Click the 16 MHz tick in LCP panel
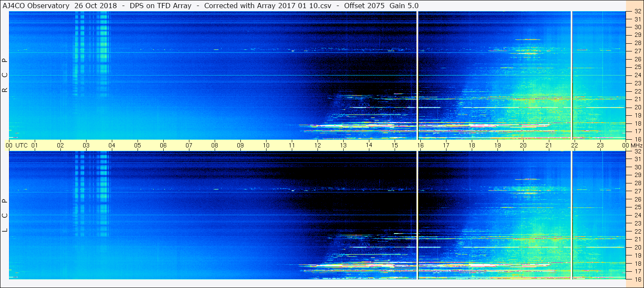 [637, 279]
